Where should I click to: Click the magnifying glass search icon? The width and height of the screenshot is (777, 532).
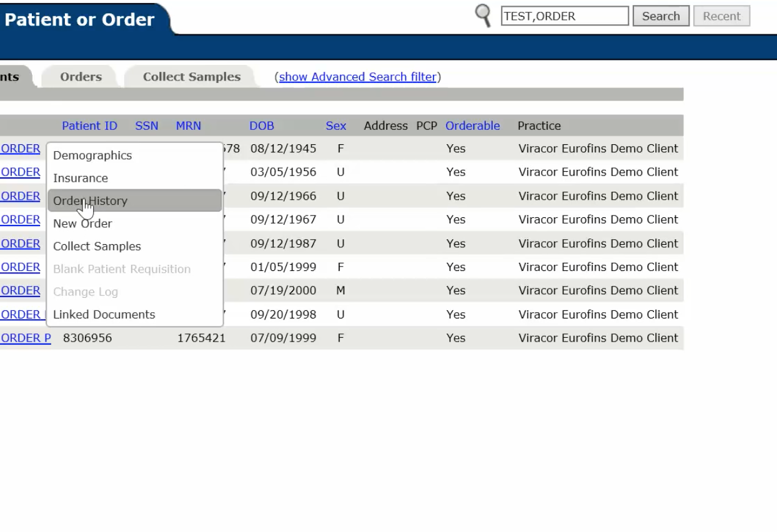[483, 16]
